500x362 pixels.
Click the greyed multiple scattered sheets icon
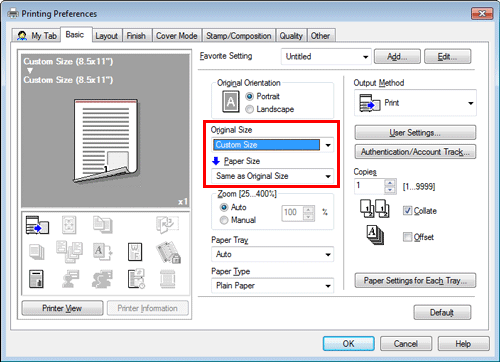(x=69, y=252)
